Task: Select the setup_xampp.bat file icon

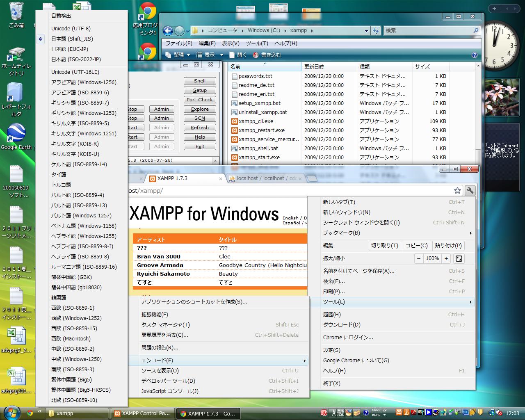Action: point(235,103)
